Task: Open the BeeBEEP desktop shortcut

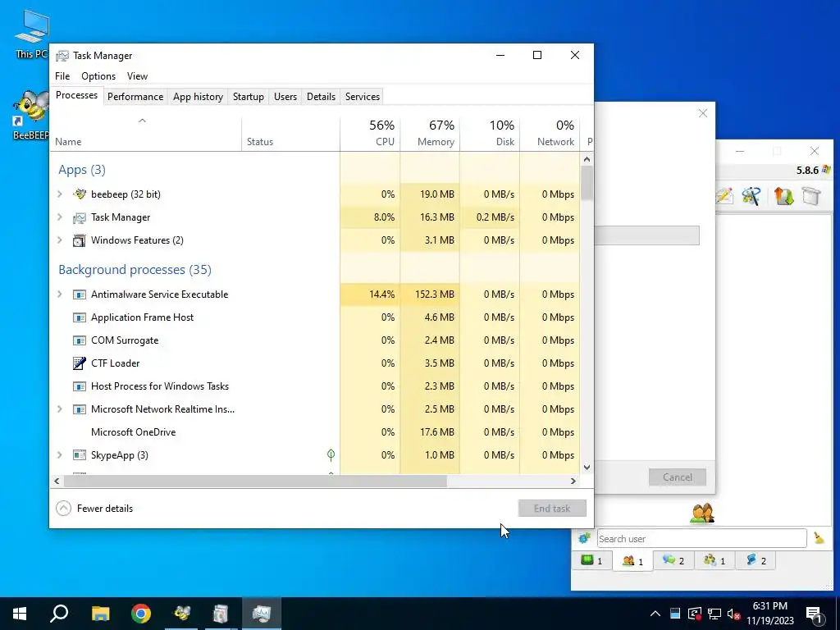Action: (31, 115)
